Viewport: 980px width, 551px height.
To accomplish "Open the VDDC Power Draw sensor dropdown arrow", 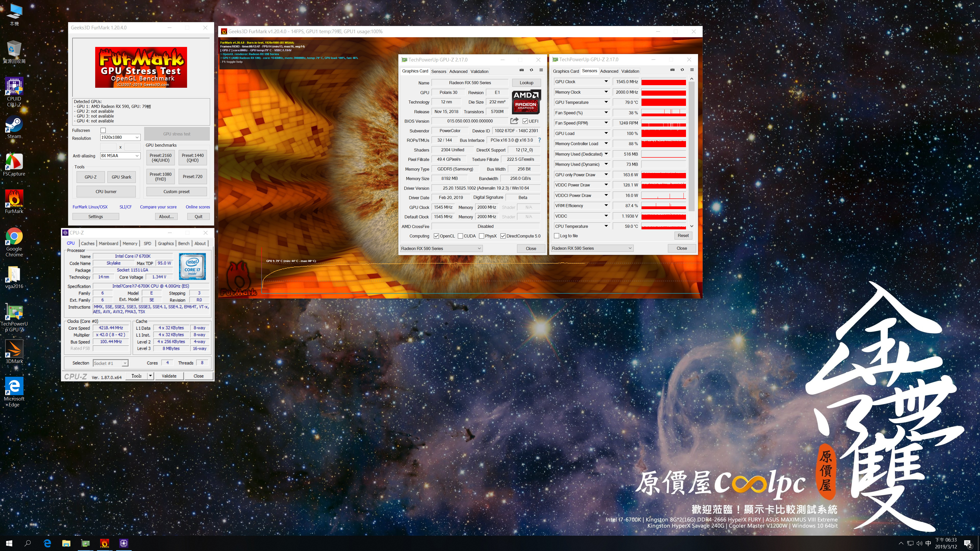I will 606,185.
